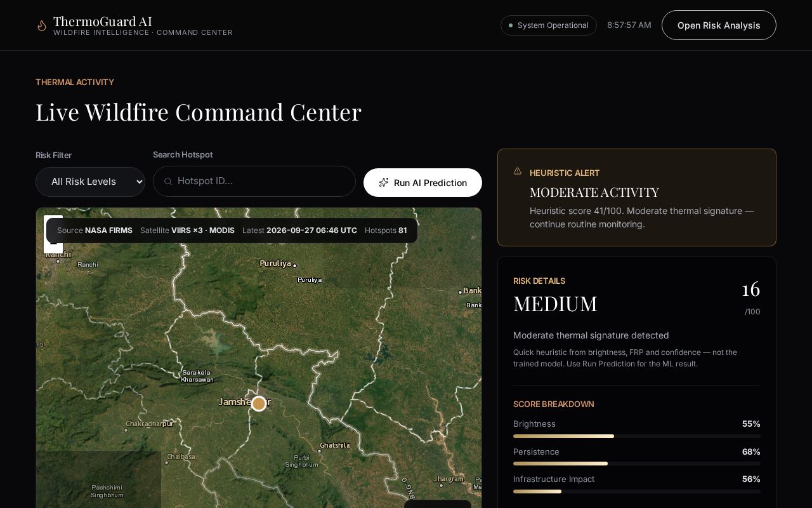Click the 55% Brightness value
The height and width of the screenshot is (508, 812).
751,424
